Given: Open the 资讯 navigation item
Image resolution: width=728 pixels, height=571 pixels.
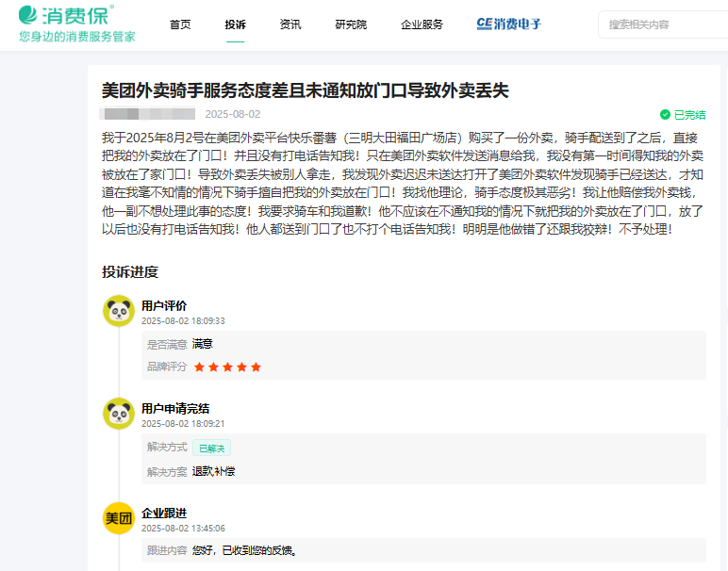Looking at the screenshot, I should point(290,24).
